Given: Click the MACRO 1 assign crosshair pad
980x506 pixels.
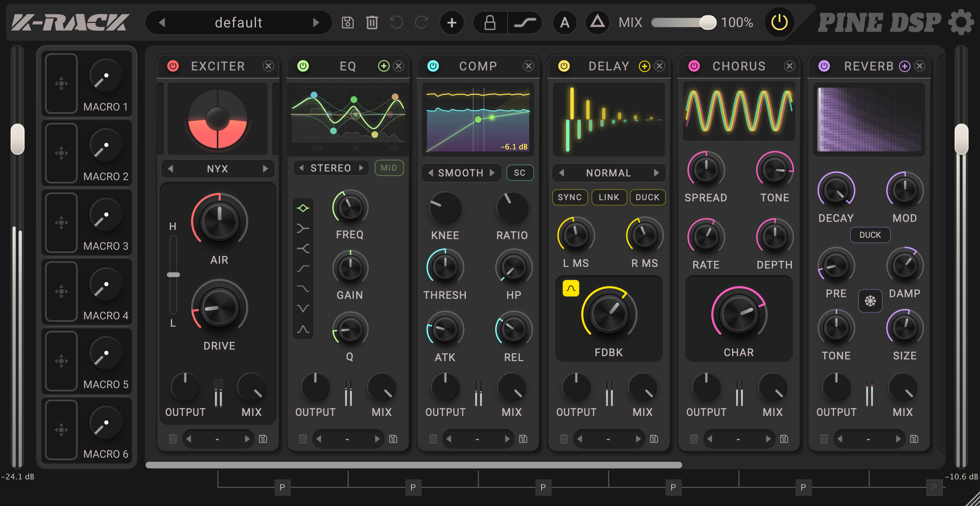Looking at the screenshot, I should [61, 84].
